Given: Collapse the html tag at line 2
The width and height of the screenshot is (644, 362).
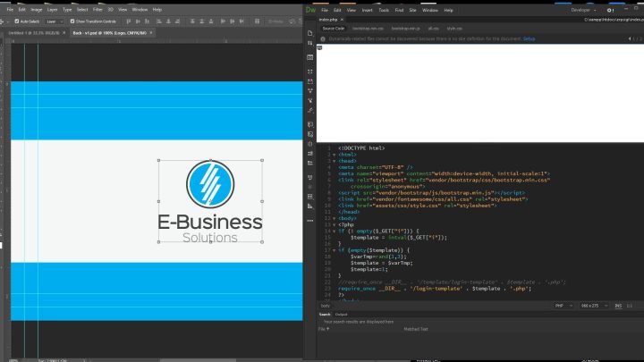Looking at the screenshot, I should [334, 155].
